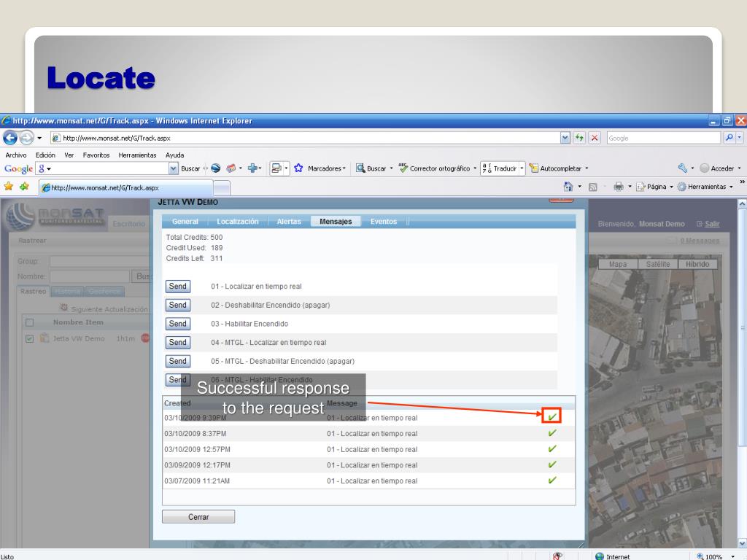Click the Salir logout link

[712, 224]
